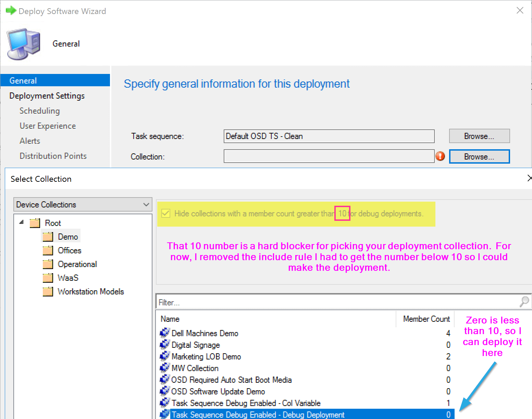Click the Dell Machines Demo collection icon
Viewport: 532px width, 419px height.
click(165, 333)
